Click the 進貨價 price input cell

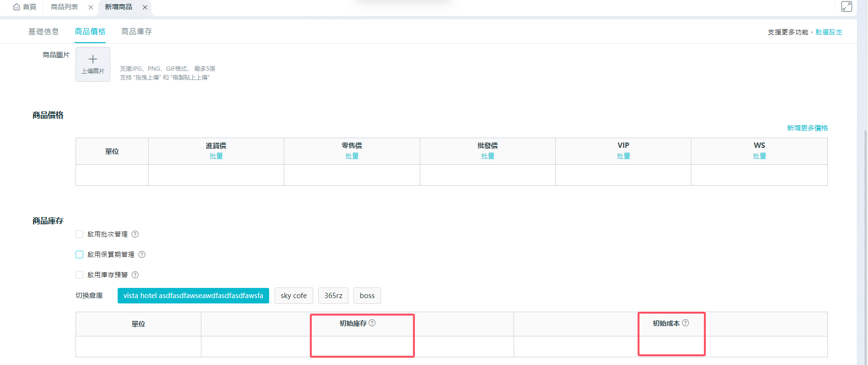pyautogui.click(x=216, y=175)
